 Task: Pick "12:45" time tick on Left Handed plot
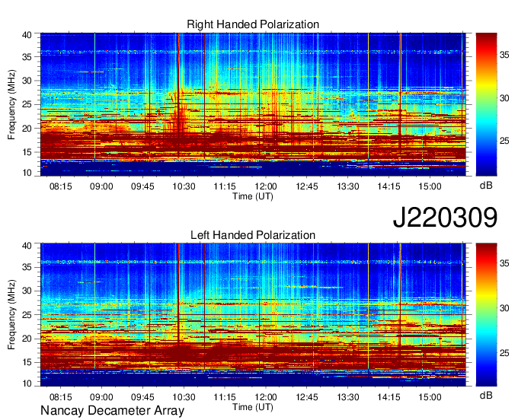click(x=306, y=397)
